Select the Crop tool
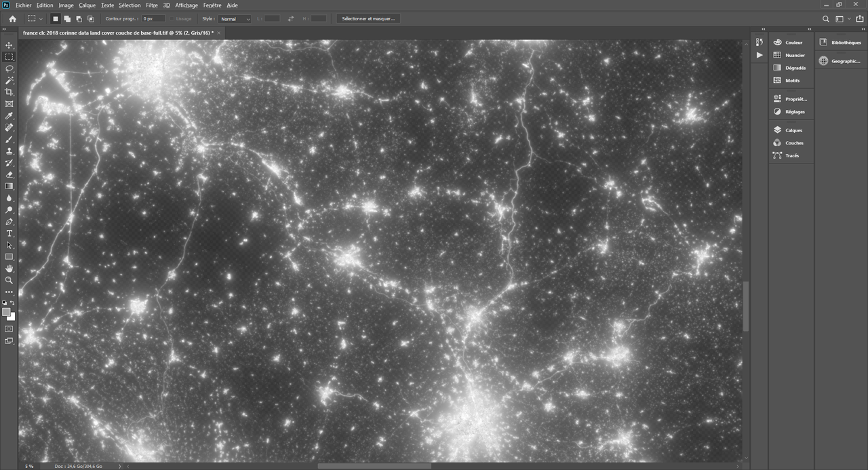 coord(9,92)
